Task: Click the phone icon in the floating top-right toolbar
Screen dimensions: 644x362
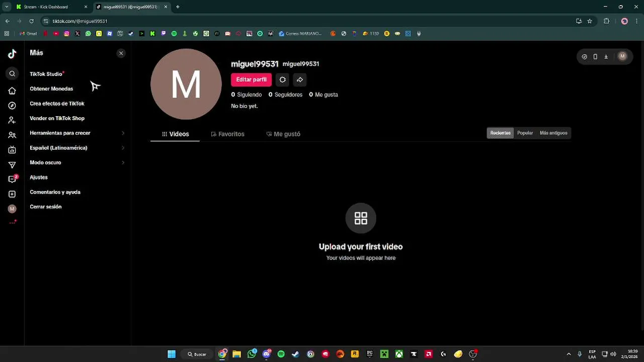Action: (595, 56)
